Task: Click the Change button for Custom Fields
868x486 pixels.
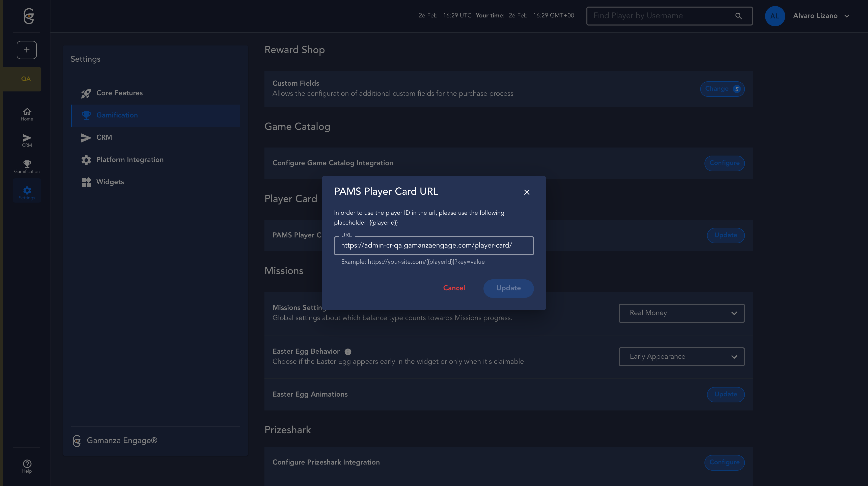Action: (722, 89)
